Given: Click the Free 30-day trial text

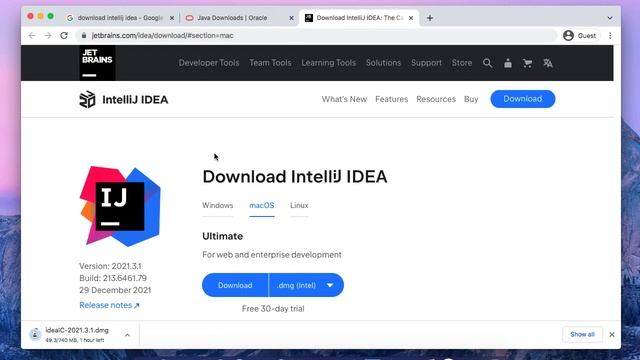Looking at the screenshot, I should click(273, 309).
